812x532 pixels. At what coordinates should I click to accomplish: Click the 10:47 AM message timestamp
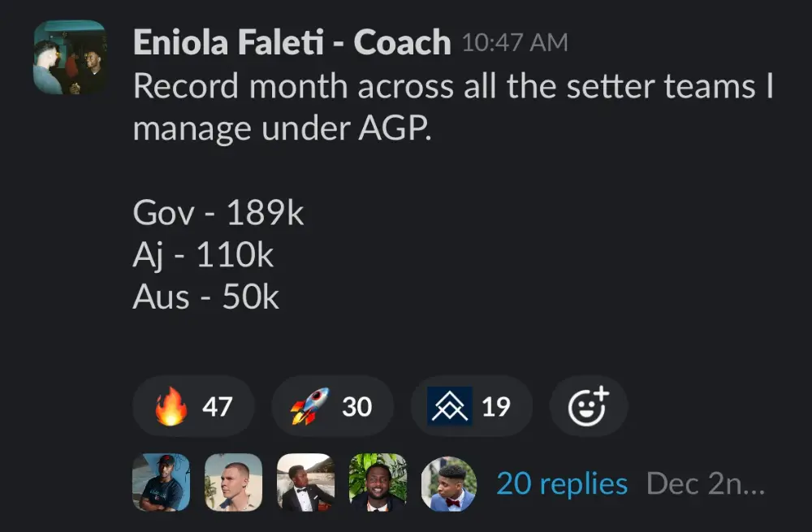click(514, 42)
